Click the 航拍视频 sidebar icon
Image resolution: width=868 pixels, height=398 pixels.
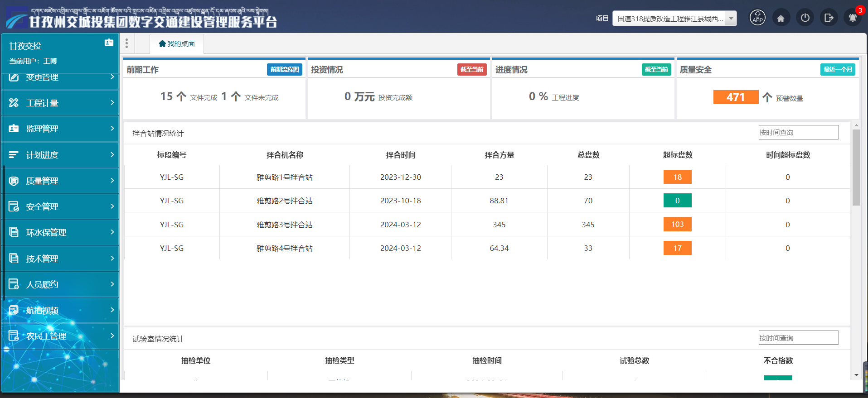tap(14, 310)
